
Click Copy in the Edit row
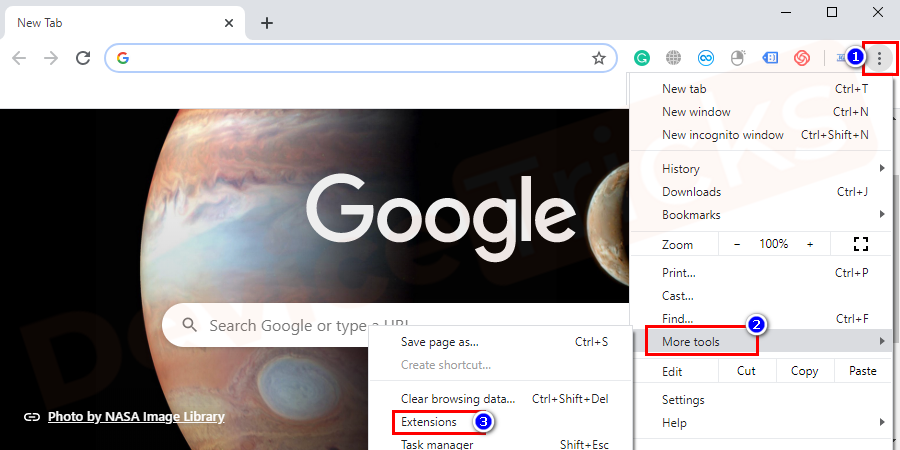click(x=805, y=371)
